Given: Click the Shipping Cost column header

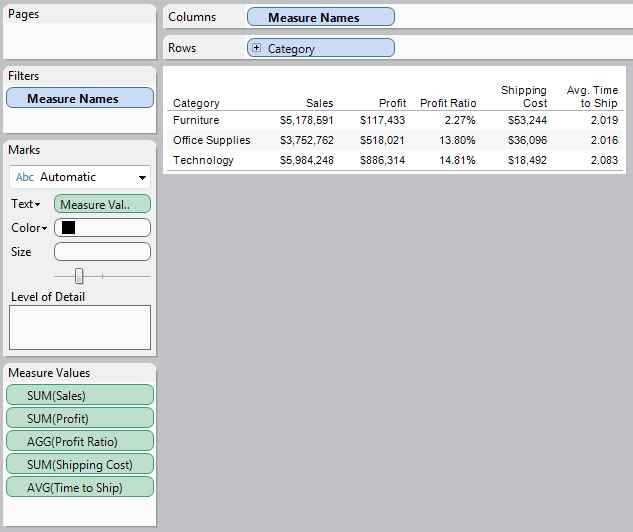Looking at the screenshot, I should (524, 96).
